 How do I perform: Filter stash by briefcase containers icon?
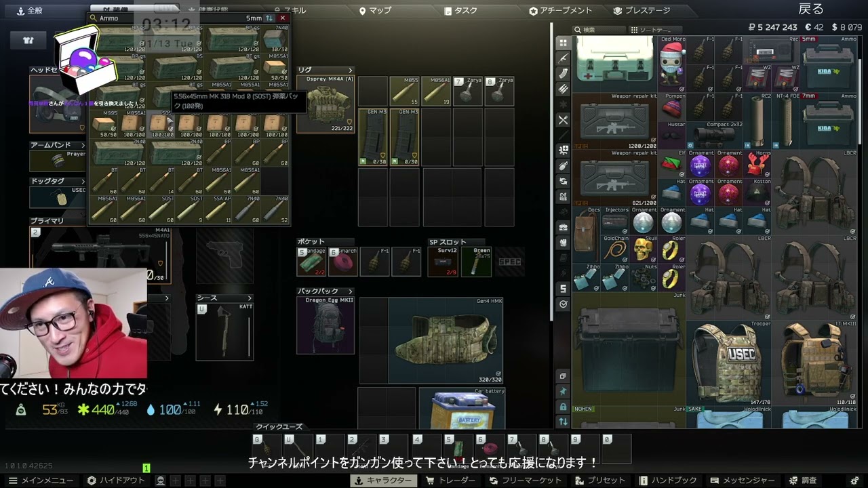(x=563, y=227)
